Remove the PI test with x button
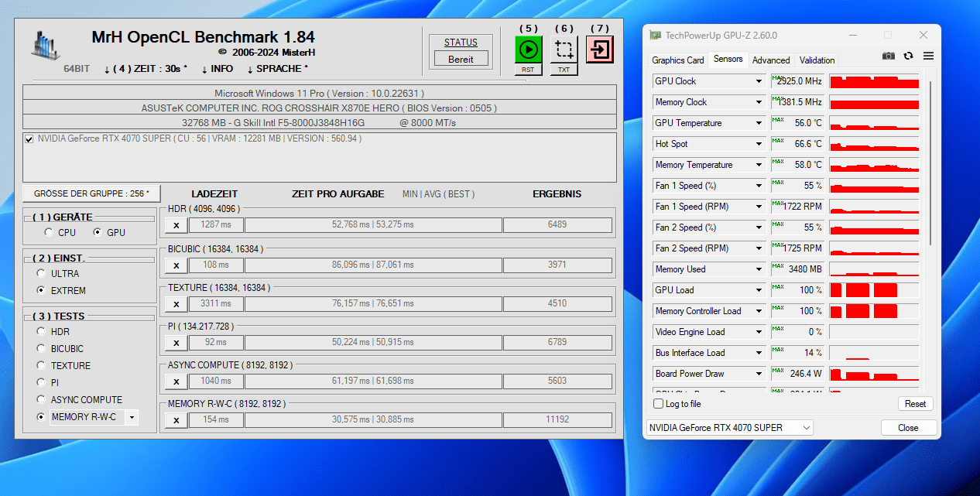This screenshot has height=496, width=980. pos(176,343)
